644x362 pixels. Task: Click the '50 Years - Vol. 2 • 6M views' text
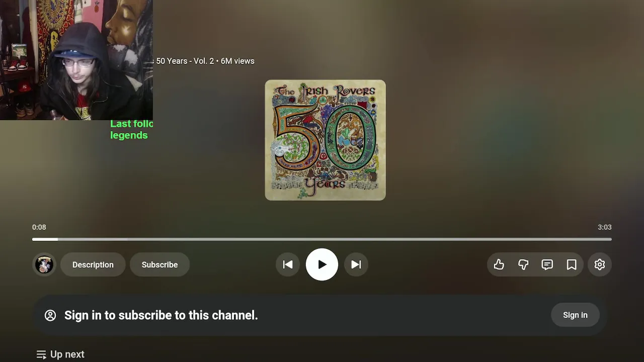(x=205, y=61)
